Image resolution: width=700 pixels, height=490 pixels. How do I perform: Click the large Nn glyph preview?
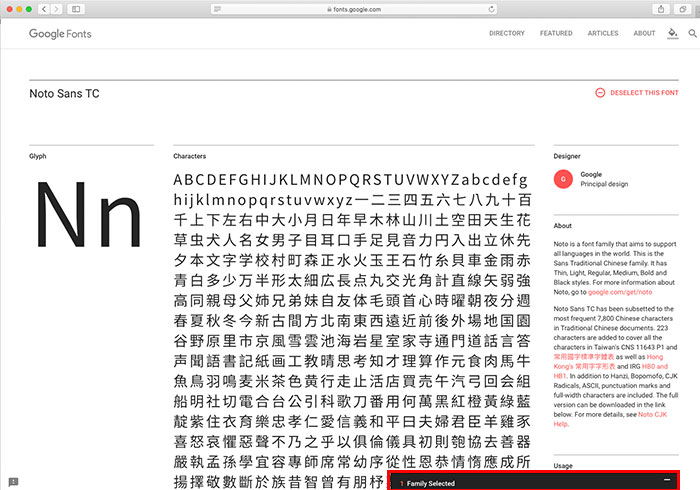(x=88, y=214)
